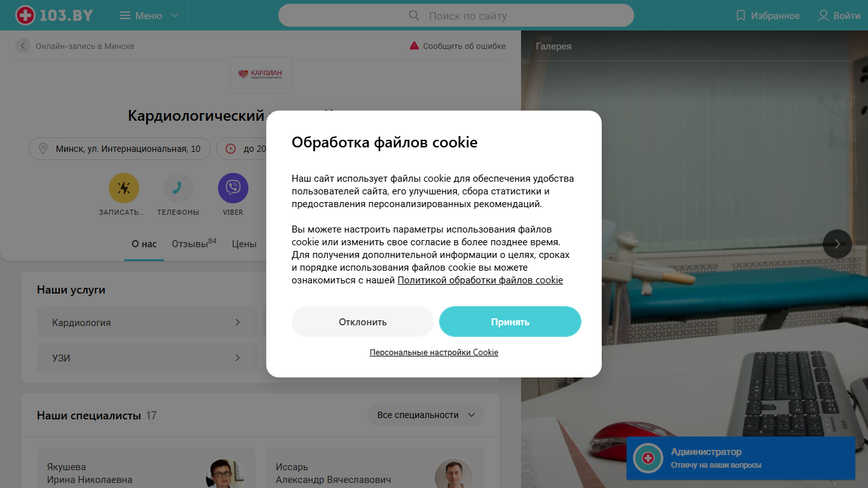Expand the УЗИ service row
The height and width of the screenshot is (488, 868).
(147, 358)
